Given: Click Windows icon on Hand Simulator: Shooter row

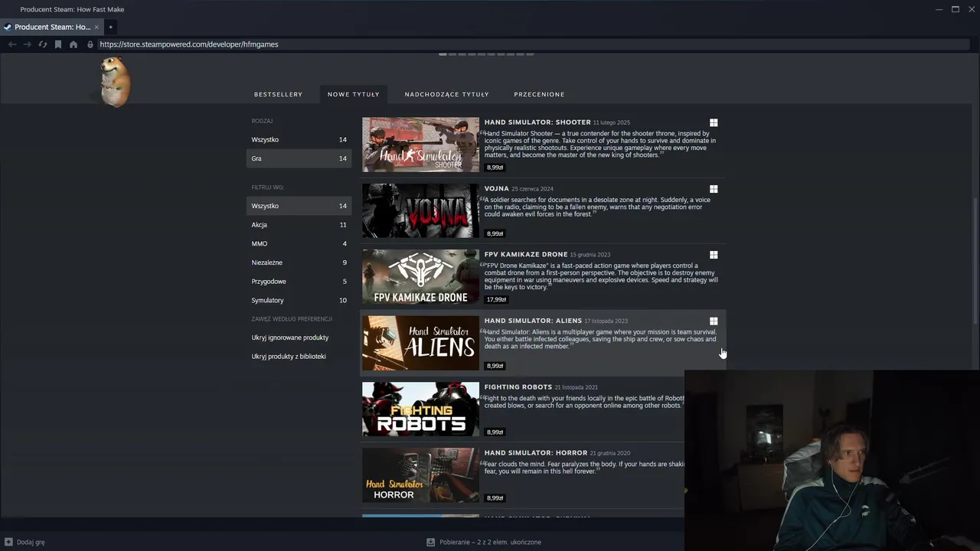Looking at the screenshot, I should coord(714,122).
